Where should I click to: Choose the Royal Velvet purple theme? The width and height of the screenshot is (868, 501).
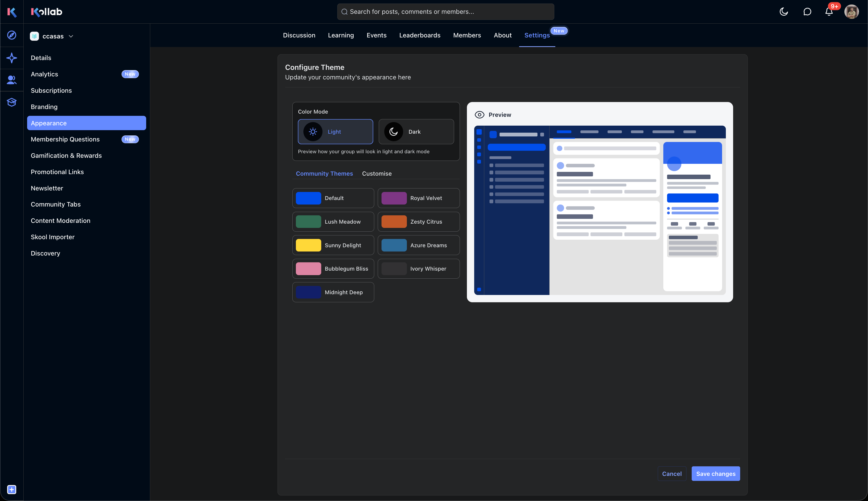point(418,198)
